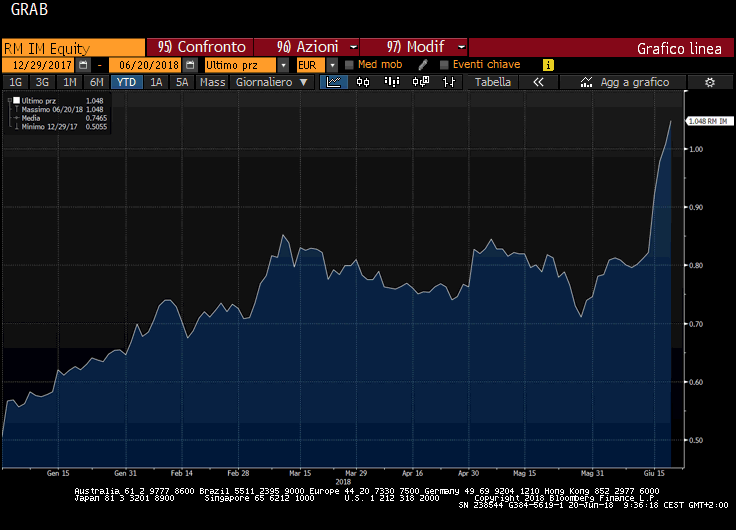Expand the 96) Azioni menu arrow
Screen dimensions: 736x530
tap(354, 47)
